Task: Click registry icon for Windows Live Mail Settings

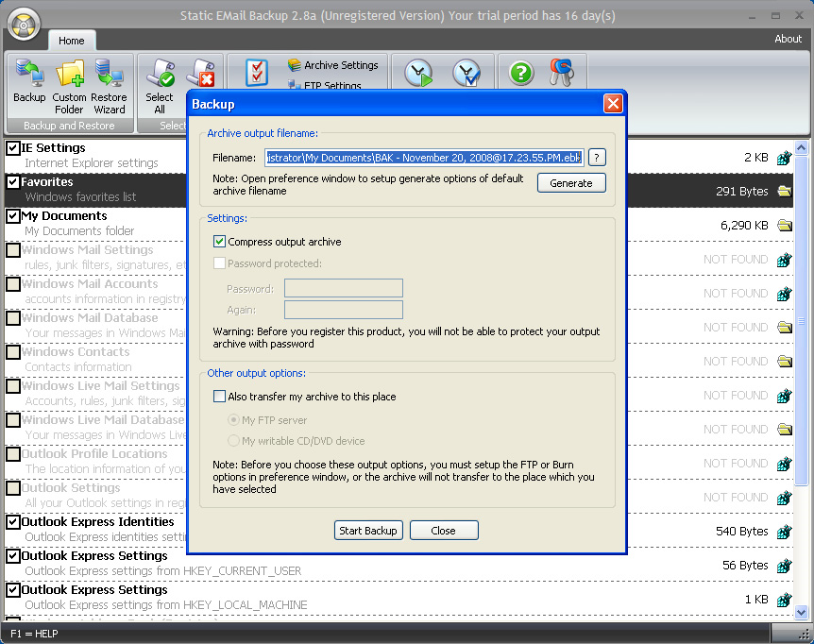Action: [785, 396]
